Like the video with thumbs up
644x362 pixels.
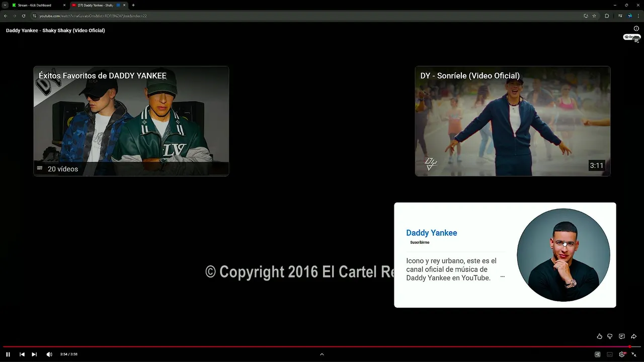[x=599, y=336]
